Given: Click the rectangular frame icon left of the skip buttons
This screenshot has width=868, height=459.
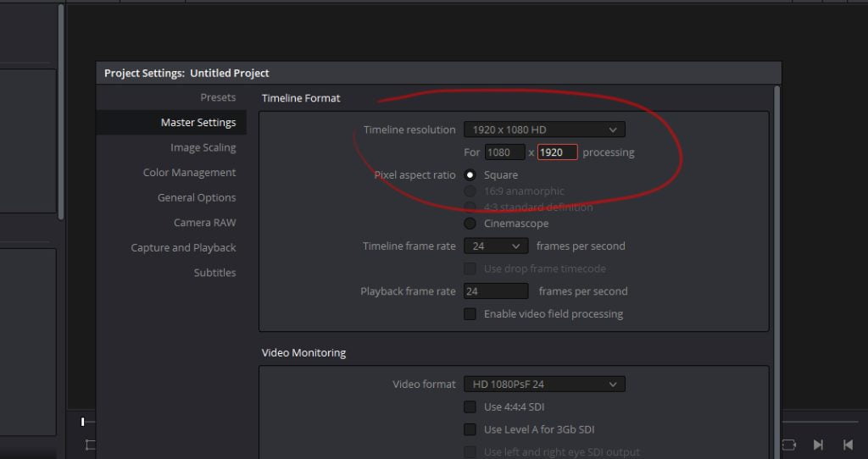Looking at the screenshot, I should (x=789, y=444).
